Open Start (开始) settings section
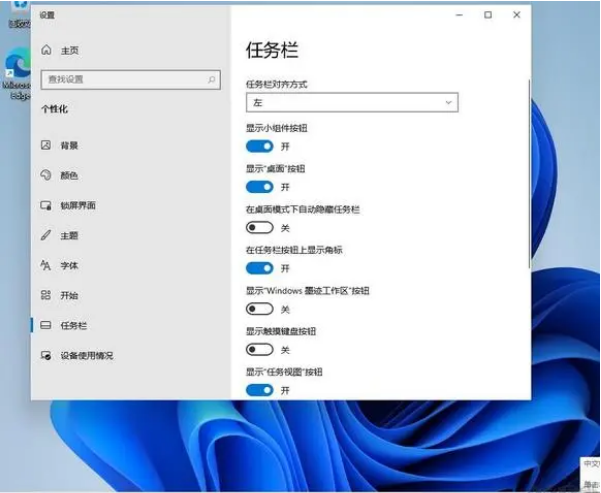Image resolution: width=601 pixels, height=493 pixels. pos(69,295)
